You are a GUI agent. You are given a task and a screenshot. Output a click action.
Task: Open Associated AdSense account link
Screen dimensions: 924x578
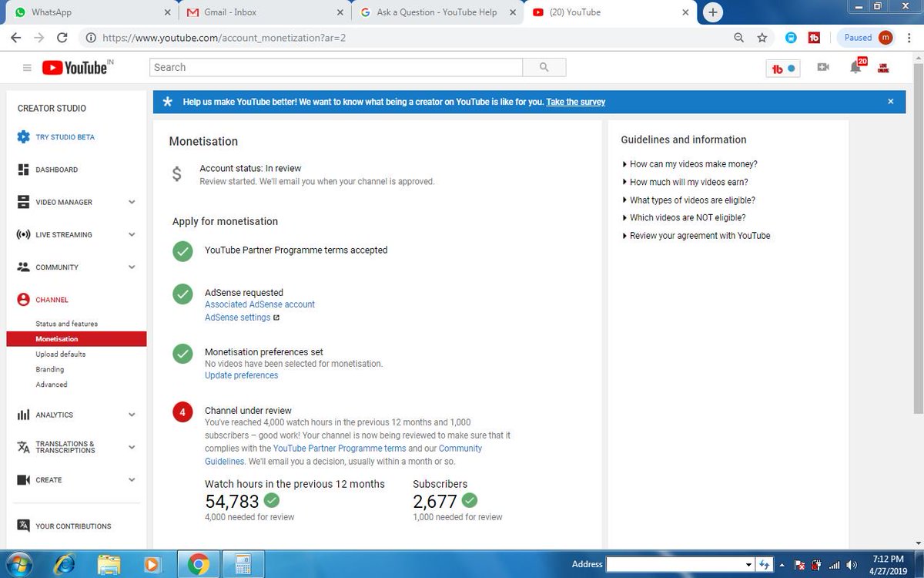tap(259, 304)
